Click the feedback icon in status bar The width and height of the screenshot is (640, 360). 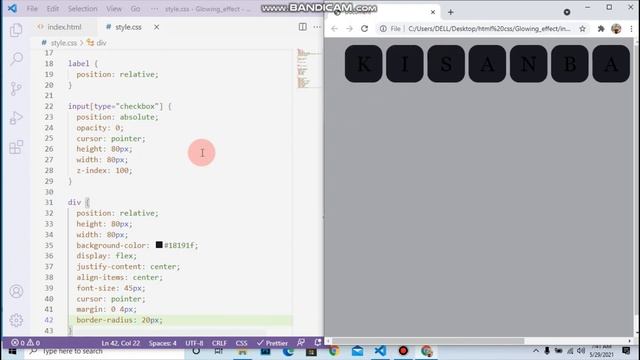[x=301, y=343]
